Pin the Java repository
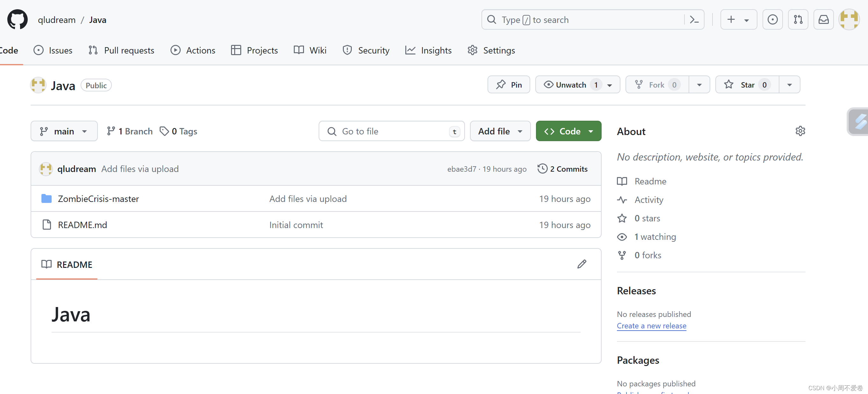This screenshot has height=394, width=868. (x=509, y=85)
